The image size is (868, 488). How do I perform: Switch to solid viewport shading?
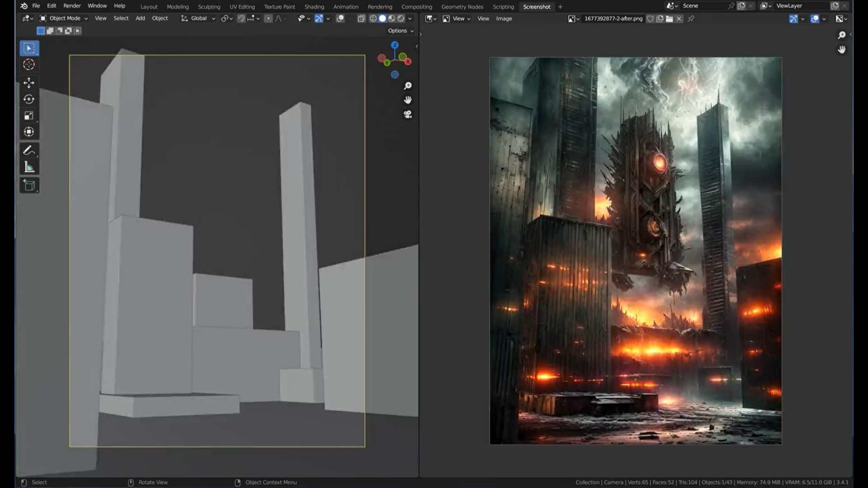point(382,19)
